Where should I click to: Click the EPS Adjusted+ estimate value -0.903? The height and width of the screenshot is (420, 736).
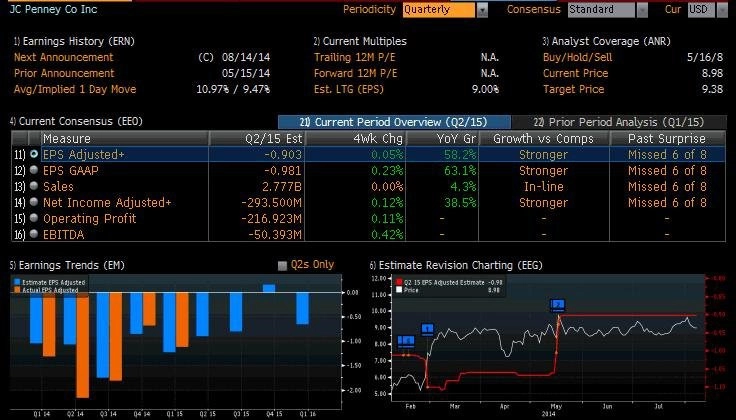click(x=283, y=154)
